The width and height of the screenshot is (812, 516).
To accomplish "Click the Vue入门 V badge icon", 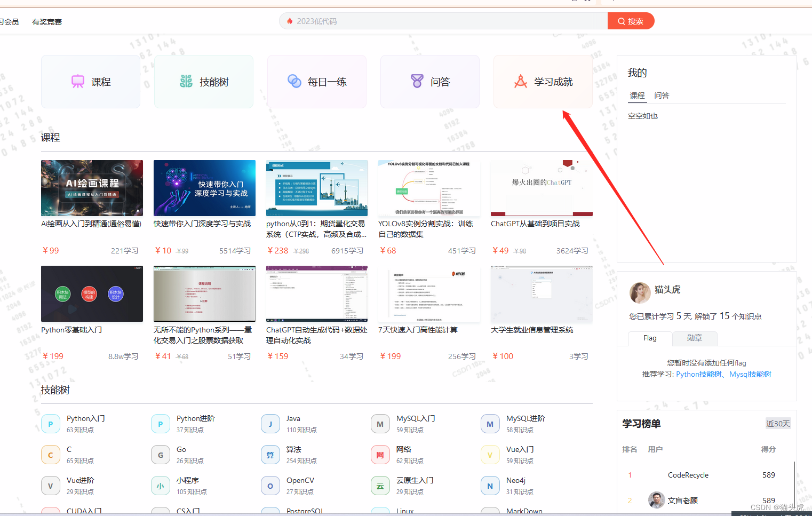I will 490,455.
